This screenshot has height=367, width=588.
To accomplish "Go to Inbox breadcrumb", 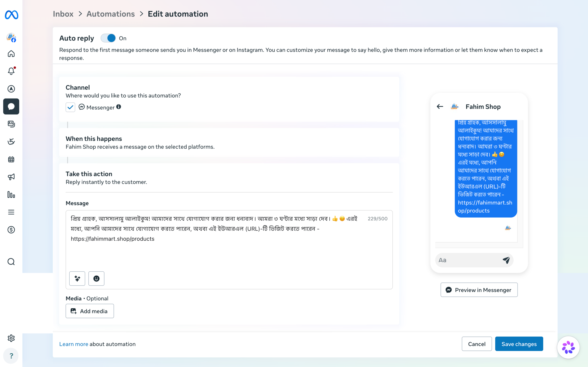I will coord(63,14).
